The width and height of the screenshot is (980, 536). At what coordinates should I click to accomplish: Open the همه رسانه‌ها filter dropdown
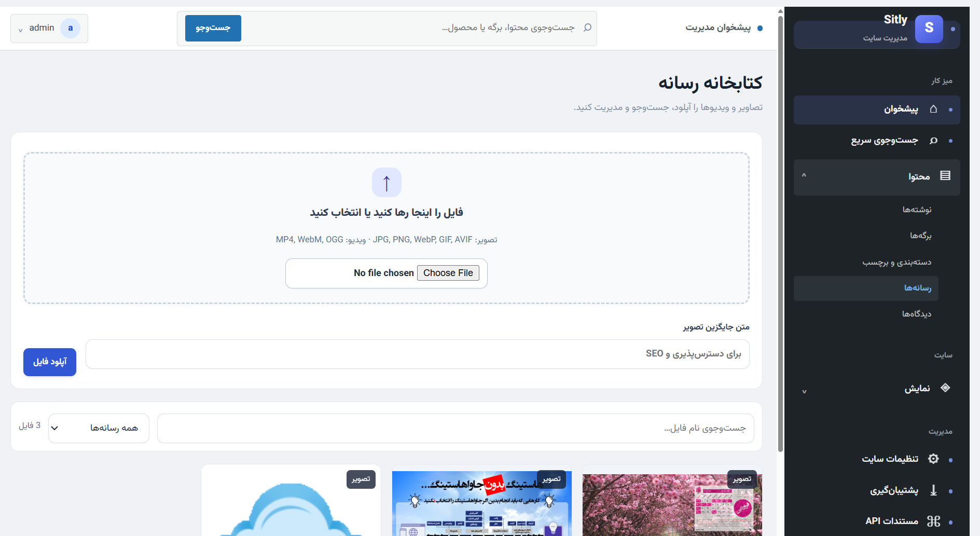99,428
